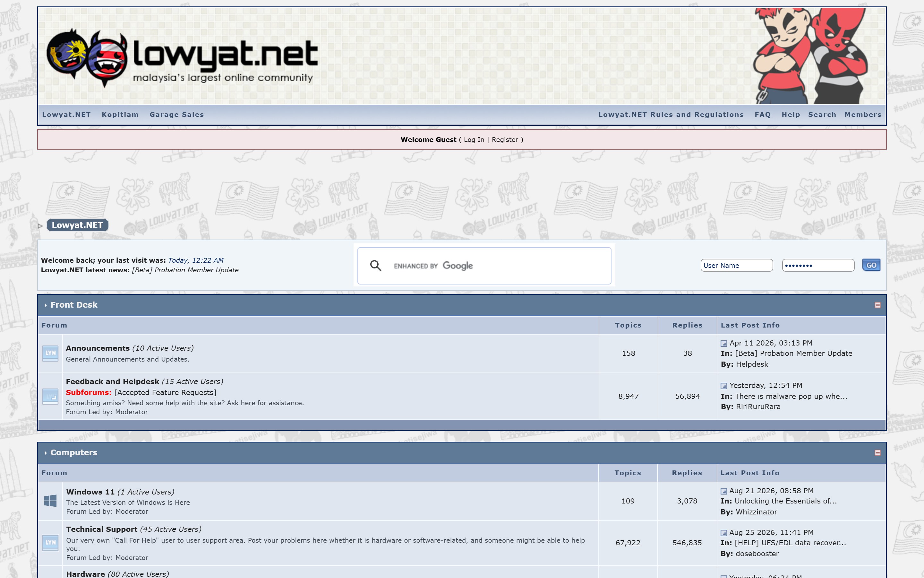Click the '546,835' replies count
924x578 pixels.
[x=687, y=543]
